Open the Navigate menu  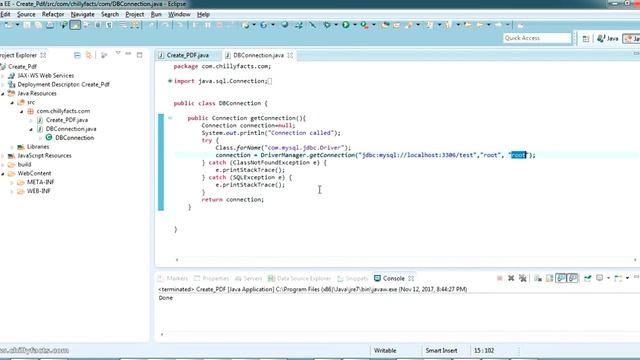coord(82,14)
